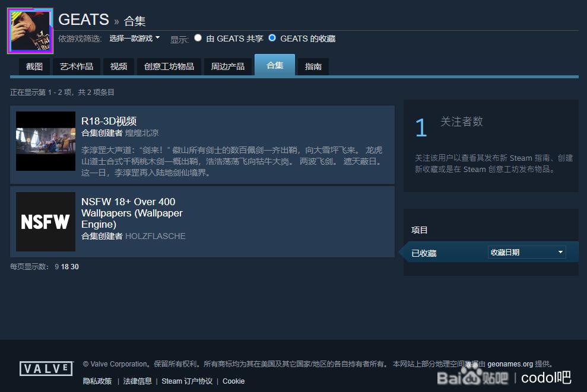Click the R18-3D视频 collection description text
The width and height of the screenshot is (587, 392).
232,161
